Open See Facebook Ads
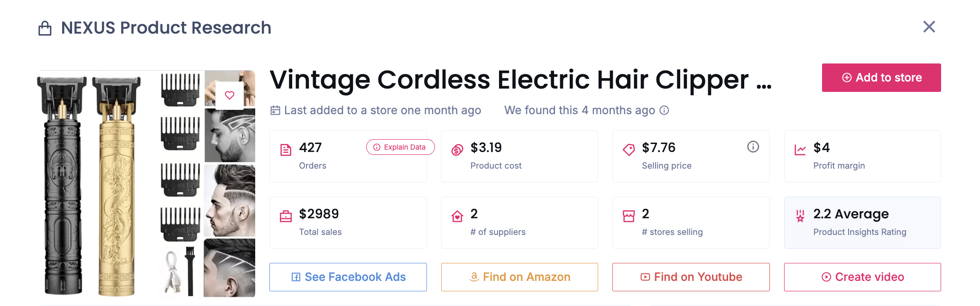 coord(348,277)
